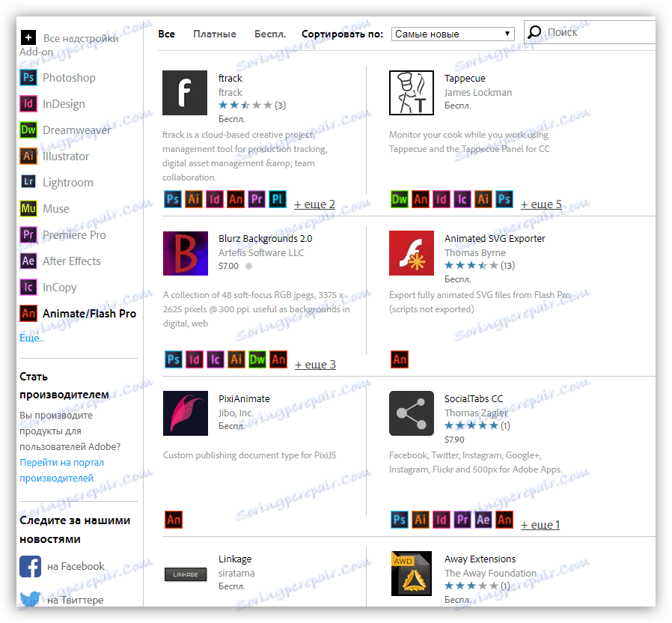
Task: Open Lightroom add-ons category
Action: coord(57,182)
